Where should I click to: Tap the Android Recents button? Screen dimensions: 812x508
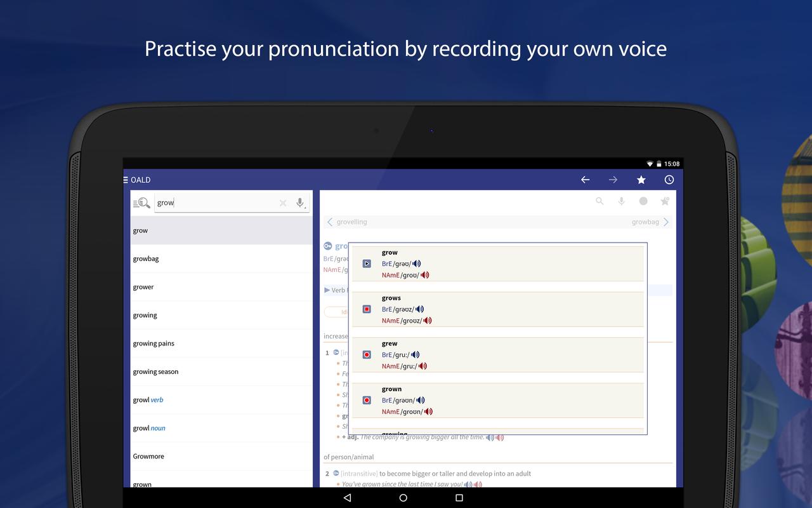(459, 498)
